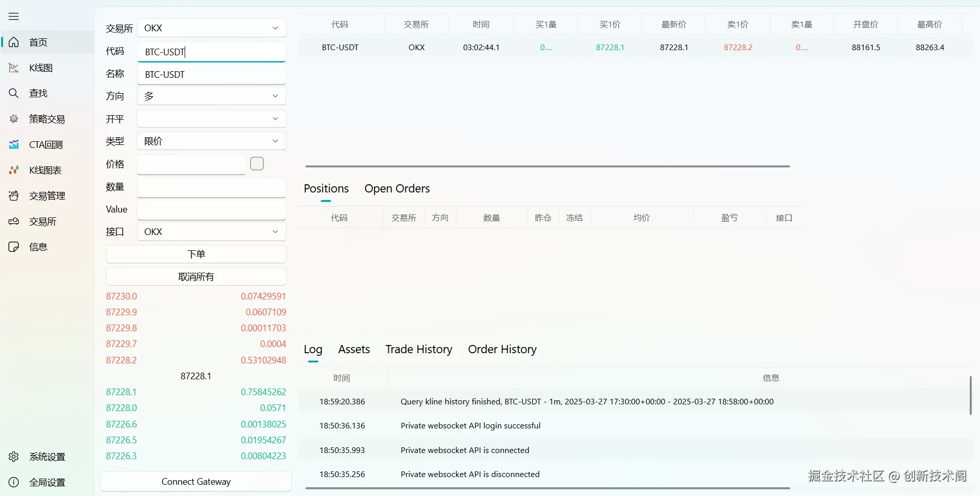980x496 pixels.
Task: Click the CTA回测 backtest icon
Action: click(x=14, y=144)
